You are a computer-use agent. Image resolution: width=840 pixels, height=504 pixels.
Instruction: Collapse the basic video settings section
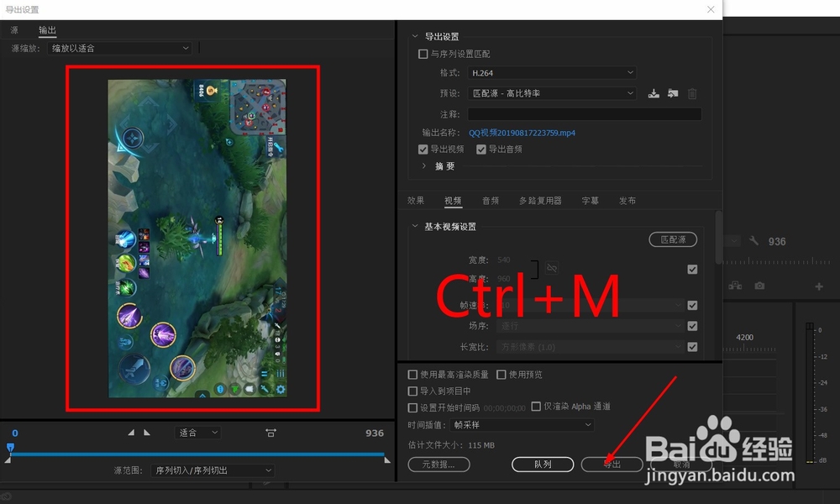pyautogui.click(x=415, y=227)
